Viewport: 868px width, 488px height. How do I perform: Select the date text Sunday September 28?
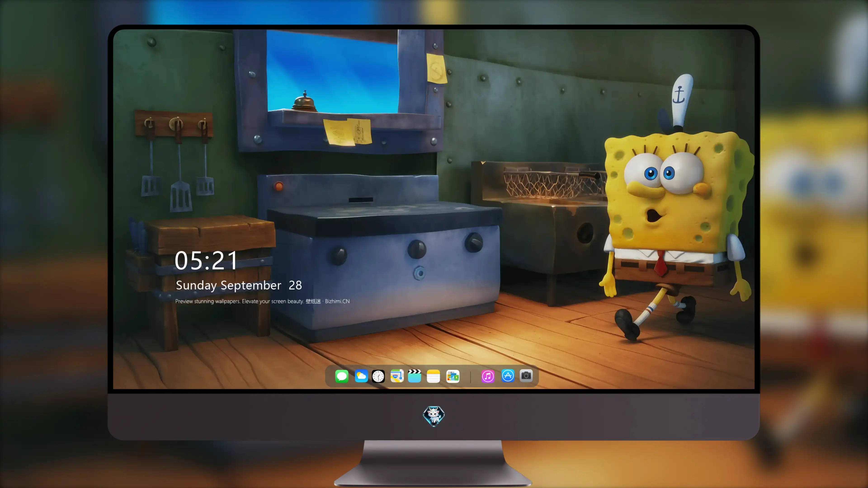click(239, 285)
